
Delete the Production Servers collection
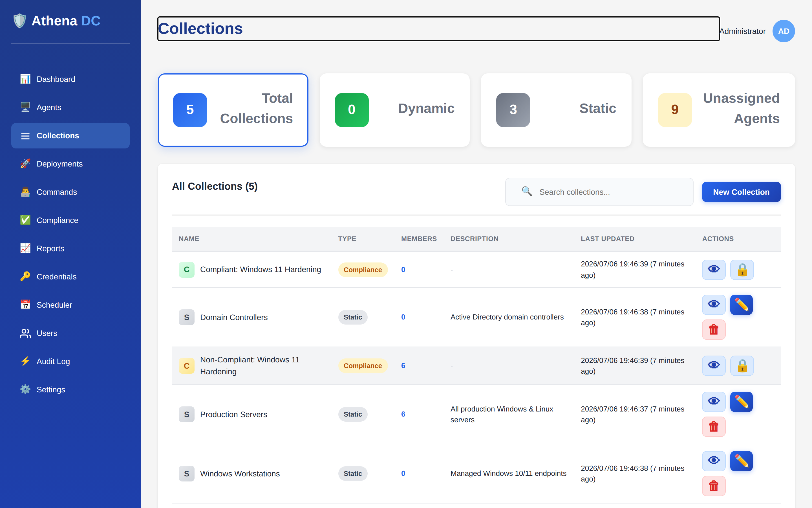[x=714, y=427]
